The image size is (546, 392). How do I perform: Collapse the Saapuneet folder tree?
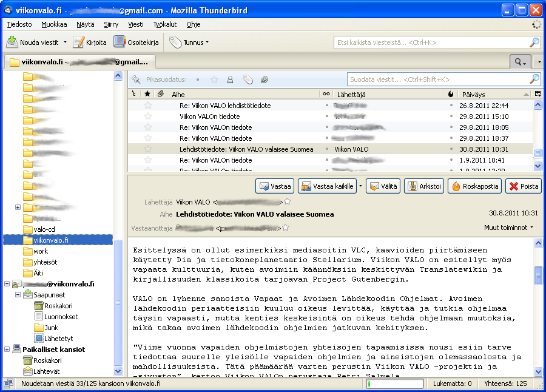click(18, 295)
